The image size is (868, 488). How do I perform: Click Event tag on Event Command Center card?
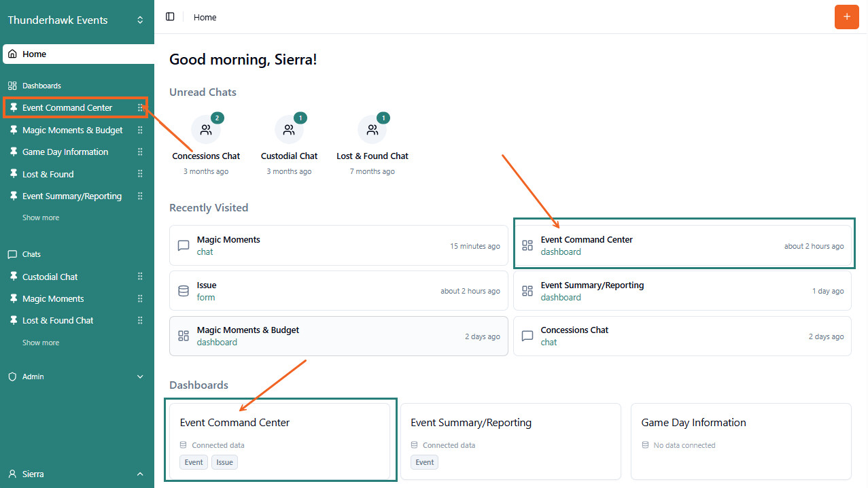[194, 462]
